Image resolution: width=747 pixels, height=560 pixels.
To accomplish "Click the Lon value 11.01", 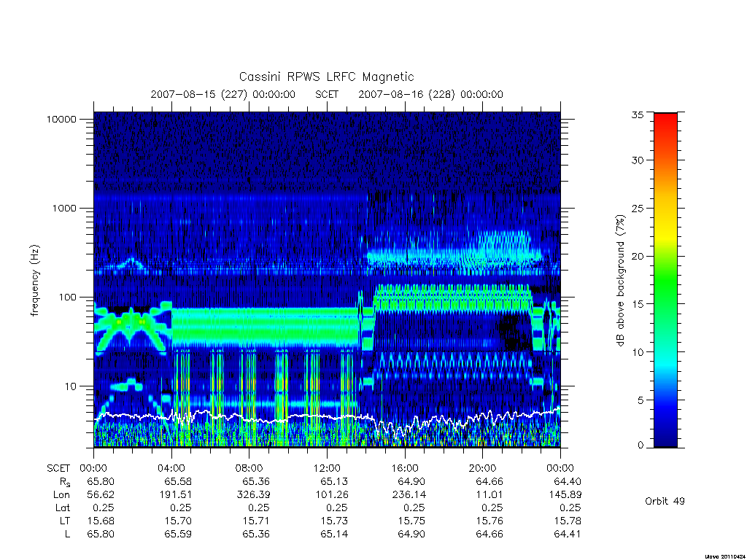I will 489,495.
